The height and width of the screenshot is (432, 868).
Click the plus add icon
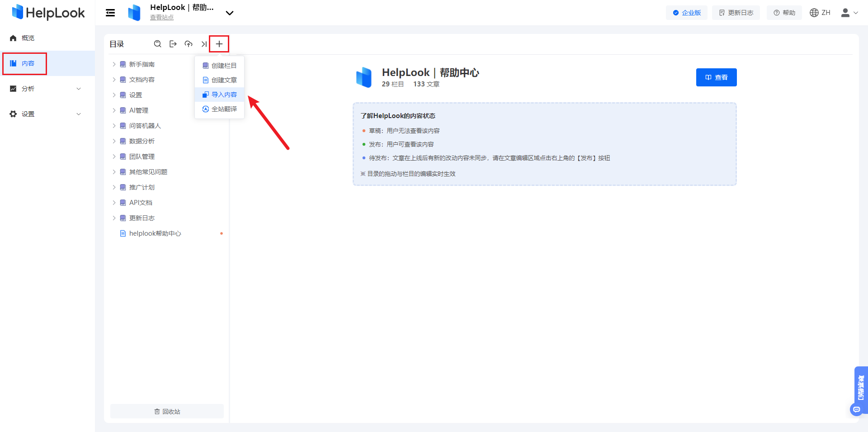coord(219,44)
